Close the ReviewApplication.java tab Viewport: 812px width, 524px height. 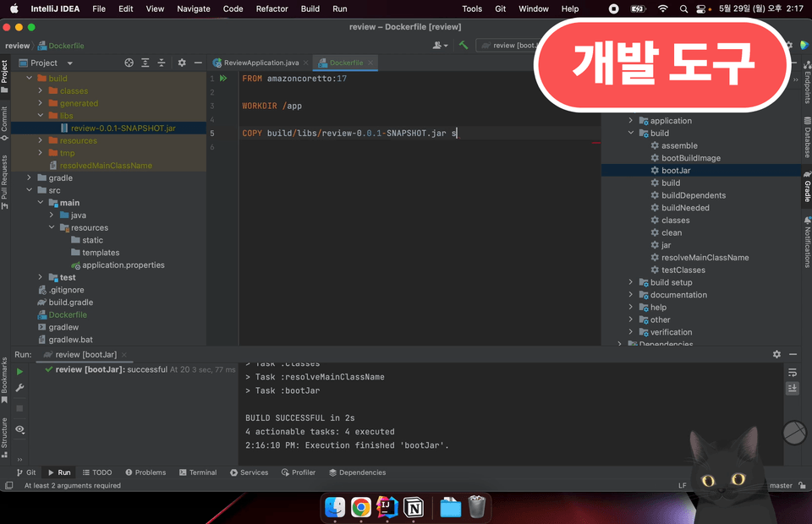[x=306, y=63]
